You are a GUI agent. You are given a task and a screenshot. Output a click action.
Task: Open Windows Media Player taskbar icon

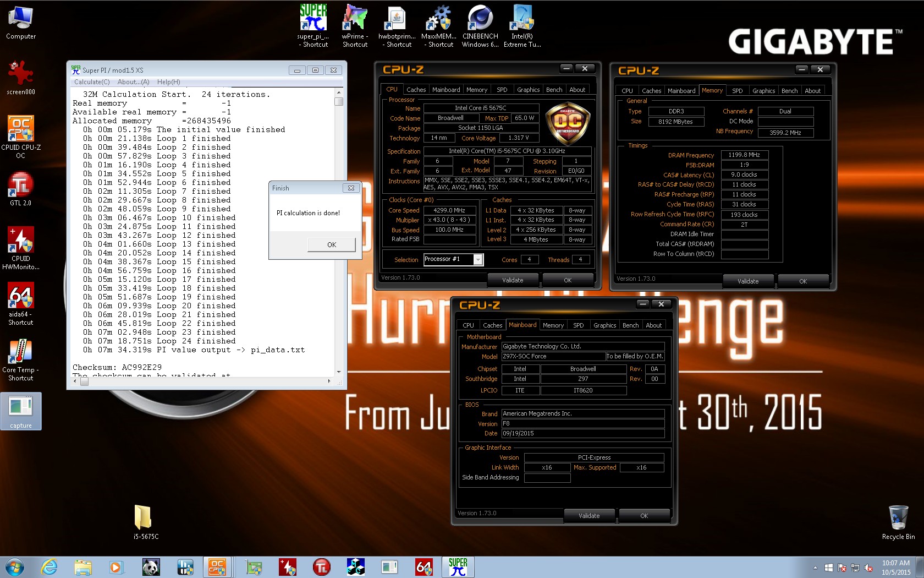pyautogui.click(x=116, y=567)
